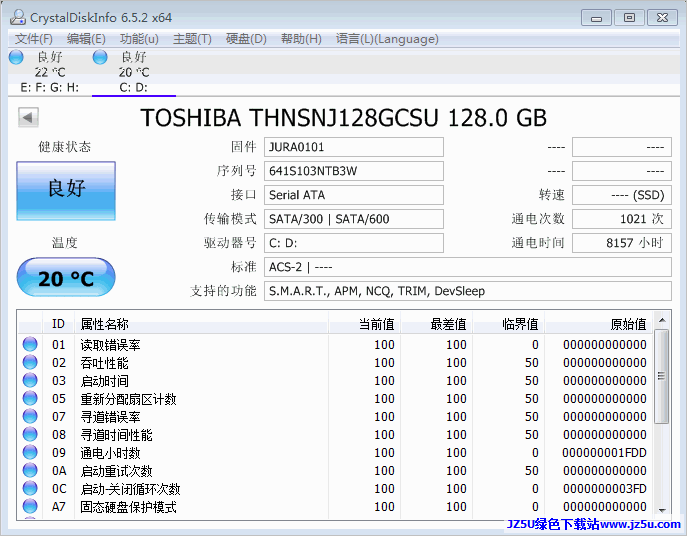Click status icon for attribute 09 通电小时数
This screenshot has width=687, height=536.
30,452
